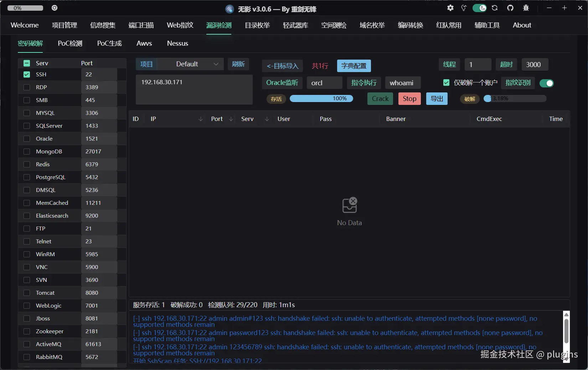Uncheck the 仅破解一个账户 checkbox

click(x=446, y=83)
